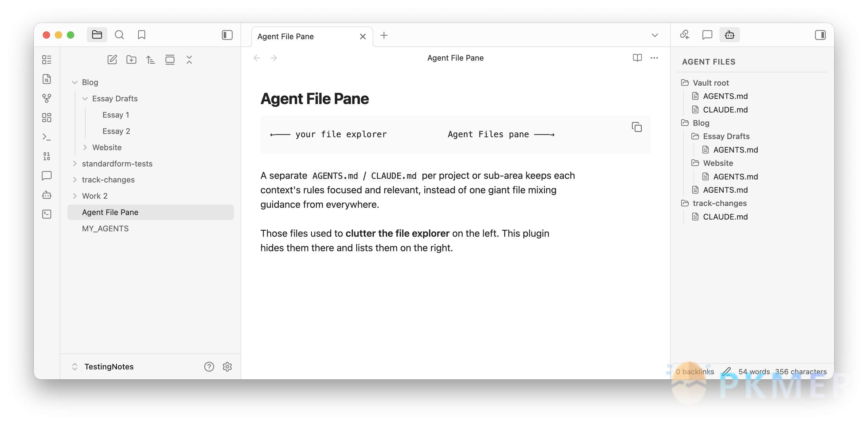Open the command palette ribbon icon
Viewport: 868px width, 424px height.
click(x=46, y=137)
